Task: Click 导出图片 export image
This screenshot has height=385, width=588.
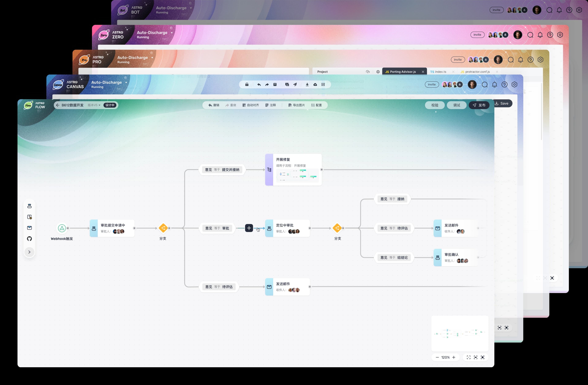Action: pos(296,105)
